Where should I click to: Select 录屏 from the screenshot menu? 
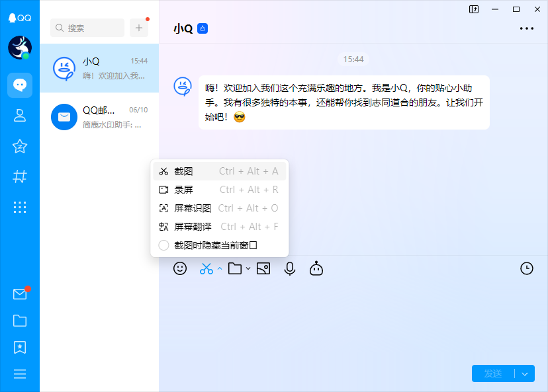(x=182, y=190)
